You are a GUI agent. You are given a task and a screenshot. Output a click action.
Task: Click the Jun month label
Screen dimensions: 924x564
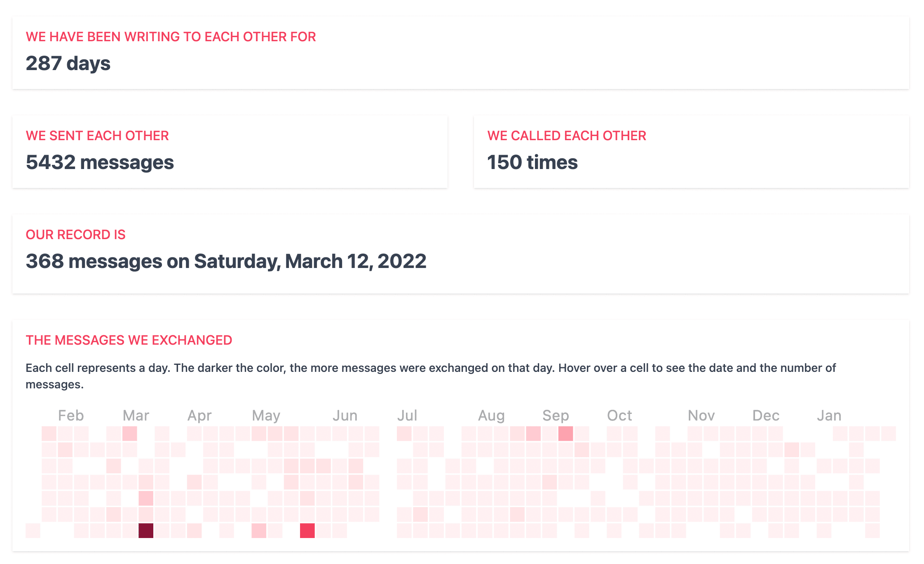(x=345, y=416)
